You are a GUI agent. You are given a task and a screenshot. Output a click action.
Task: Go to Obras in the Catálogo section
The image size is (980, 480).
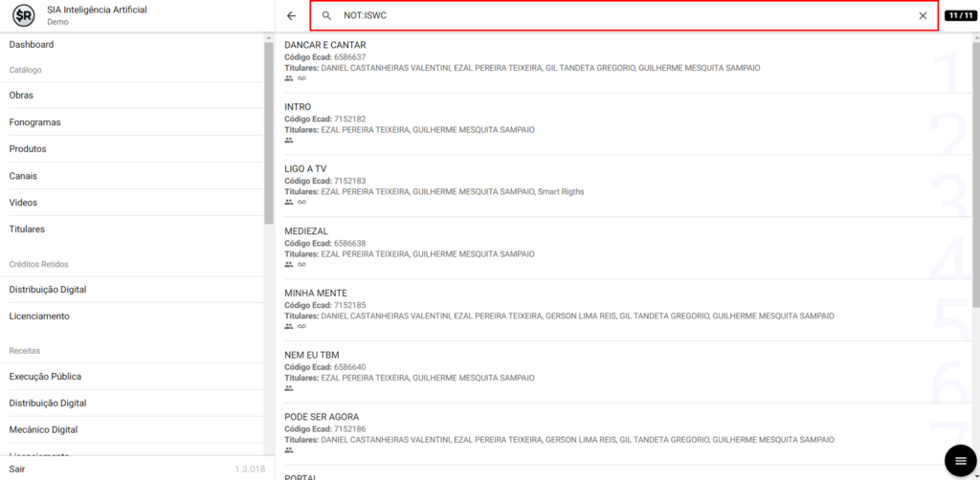coord(22,96)
